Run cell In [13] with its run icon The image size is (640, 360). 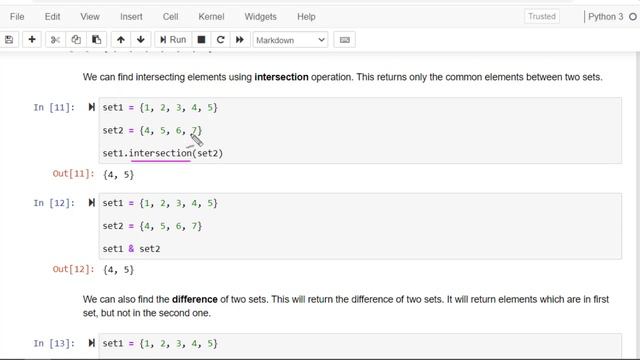[x=91, y=343]
